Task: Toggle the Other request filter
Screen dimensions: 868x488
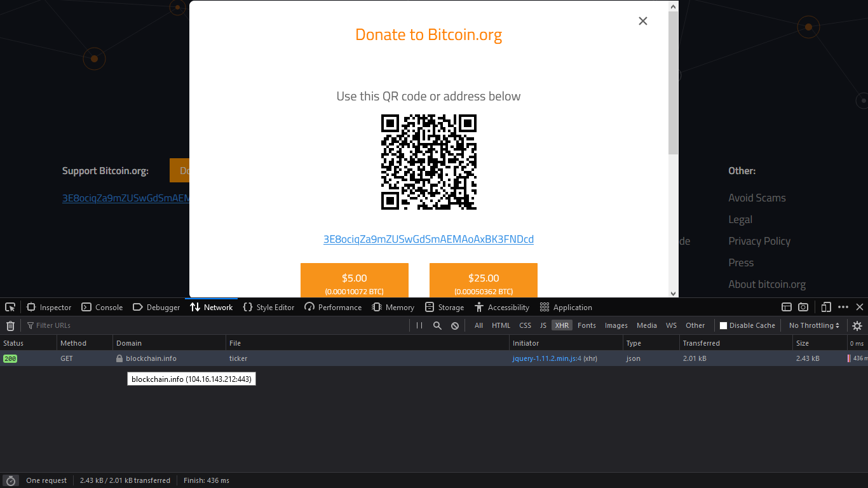Action: click(x=695, y=325)
